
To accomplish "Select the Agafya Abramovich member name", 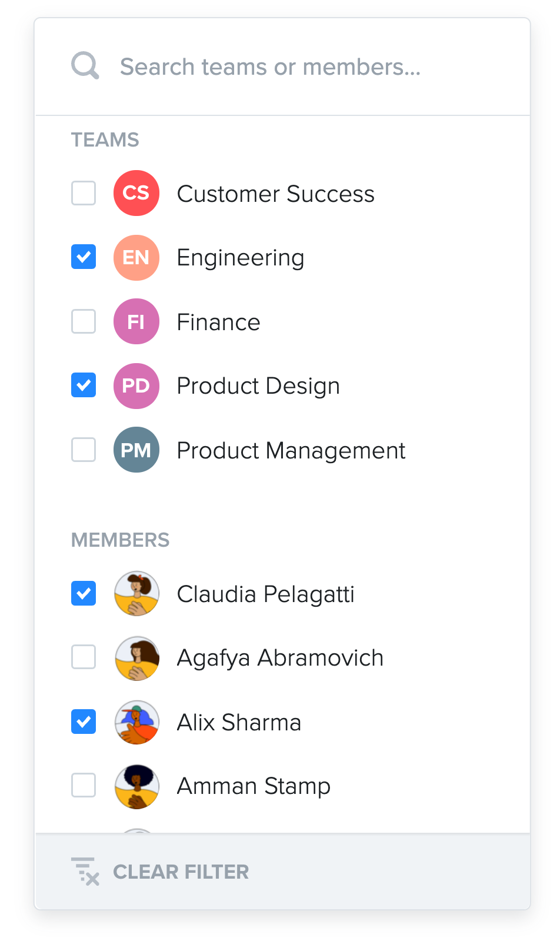I will 280,658.
